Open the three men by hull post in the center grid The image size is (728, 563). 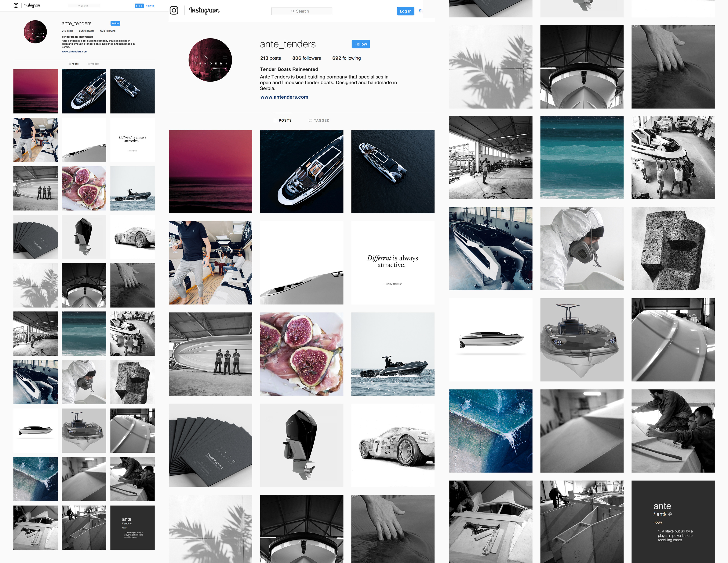coord(211,354)
